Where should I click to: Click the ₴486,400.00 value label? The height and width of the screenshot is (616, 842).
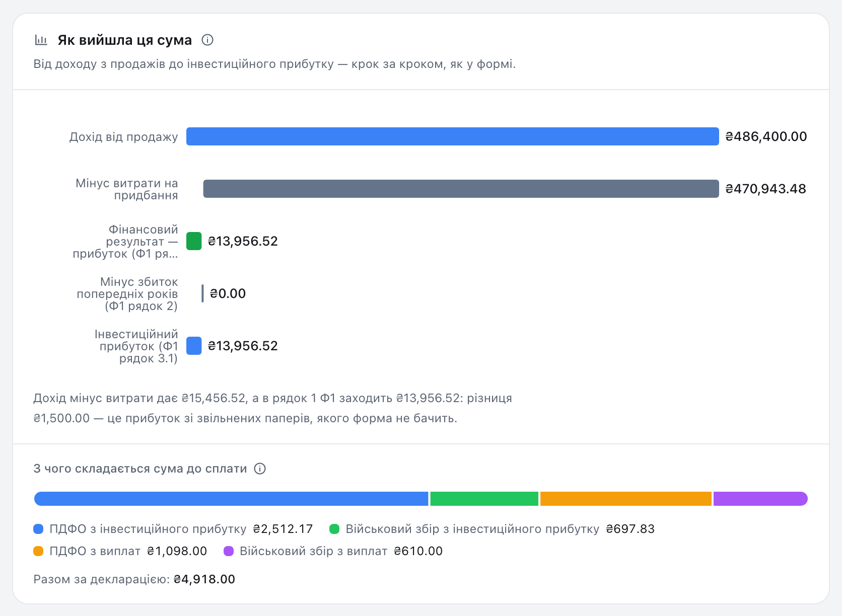[x=766, y=136]
